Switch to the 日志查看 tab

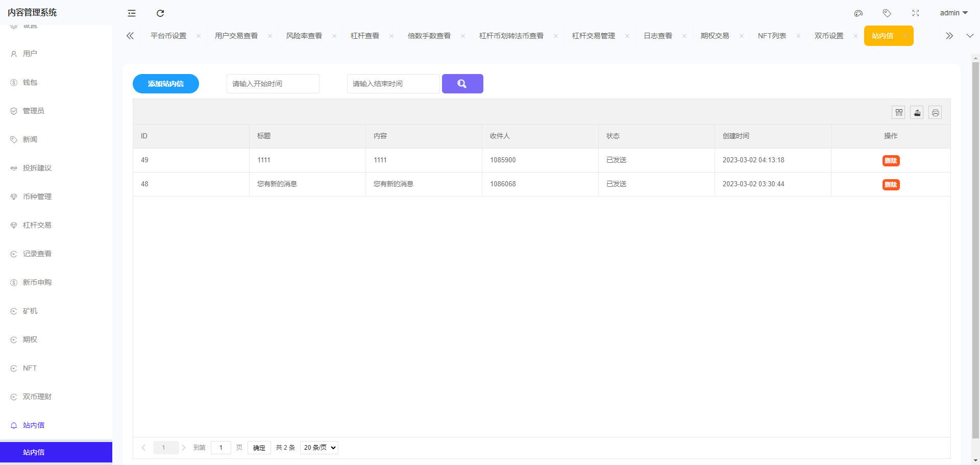pos(658,36)
